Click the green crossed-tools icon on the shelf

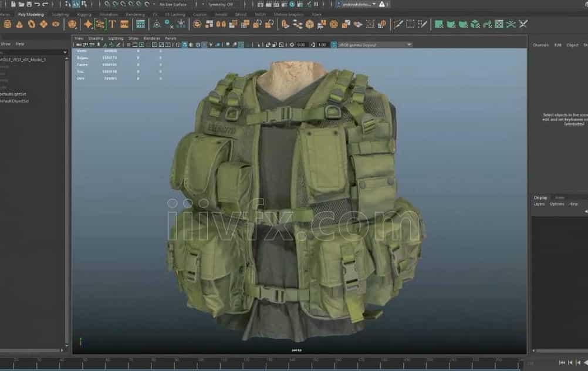(x=511, y=25)
